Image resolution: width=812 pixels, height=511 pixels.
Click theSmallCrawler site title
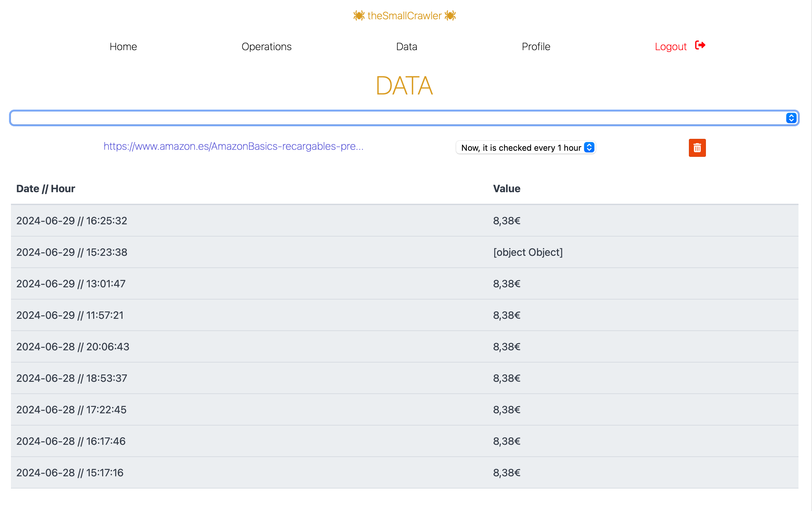[x=404, y=15]
